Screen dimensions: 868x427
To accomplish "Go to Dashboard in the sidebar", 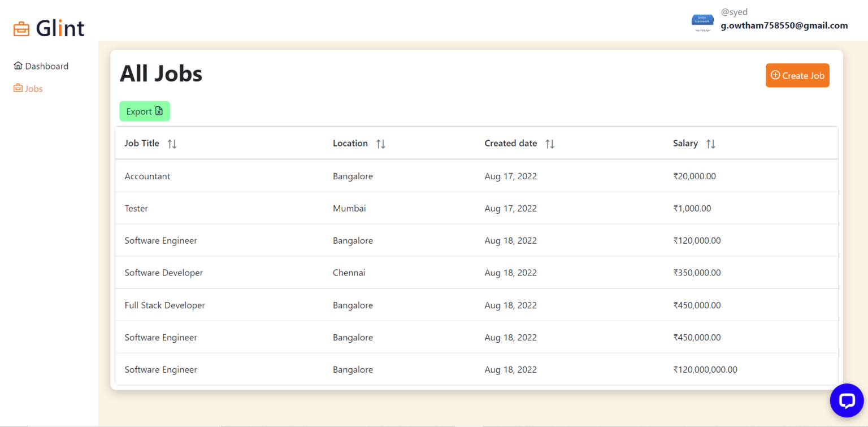I will click(46, 66).
